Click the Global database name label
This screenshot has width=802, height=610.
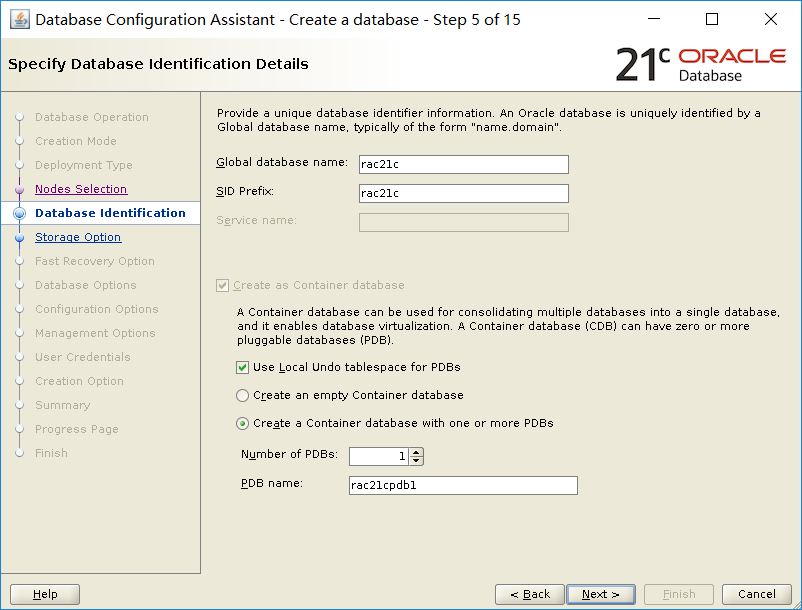click(282, 162)
